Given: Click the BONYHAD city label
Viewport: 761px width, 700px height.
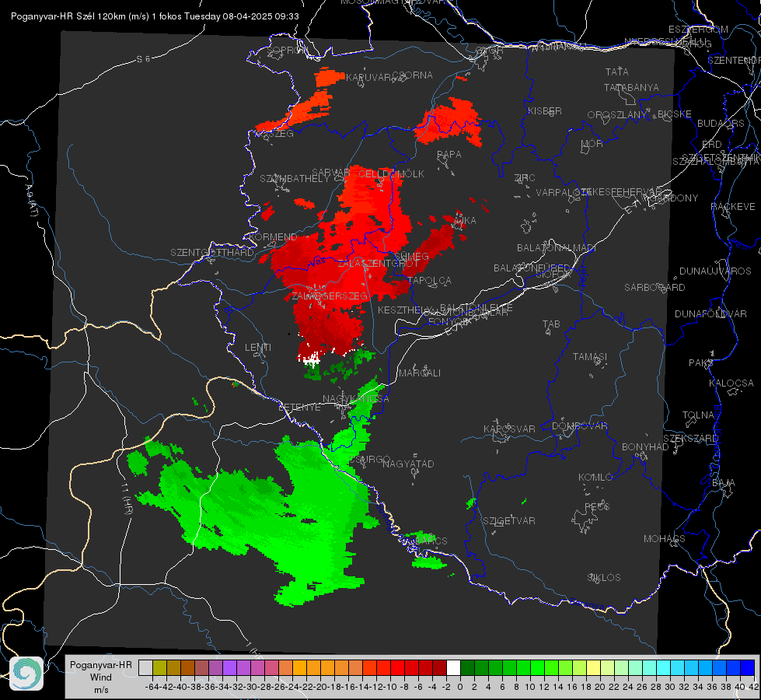Looking at the screenshot, I should [645, 447].
